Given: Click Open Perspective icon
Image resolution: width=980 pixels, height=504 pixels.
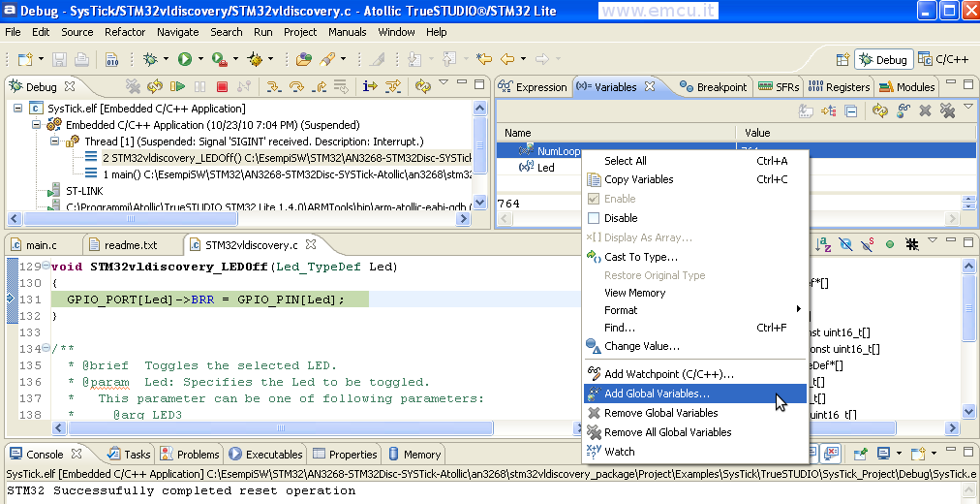Looking at the screenshot, I should tap(843, 59).
